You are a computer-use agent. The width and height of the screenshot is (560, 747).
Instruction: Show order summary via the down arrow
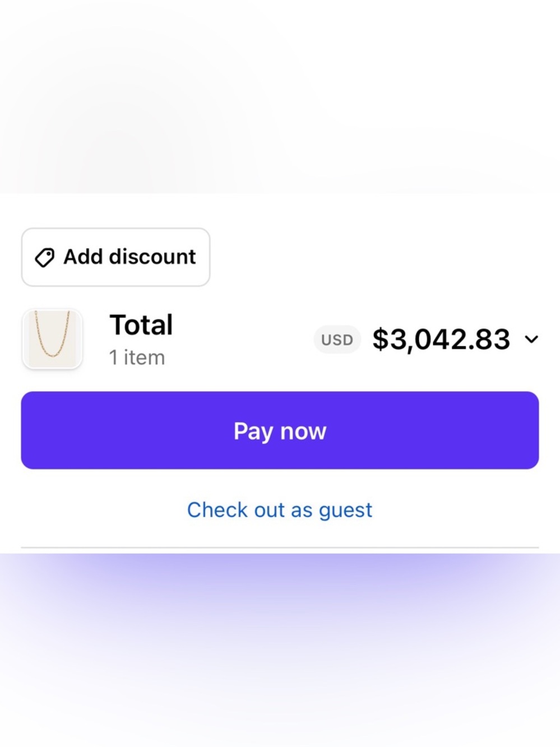point(531,339)
